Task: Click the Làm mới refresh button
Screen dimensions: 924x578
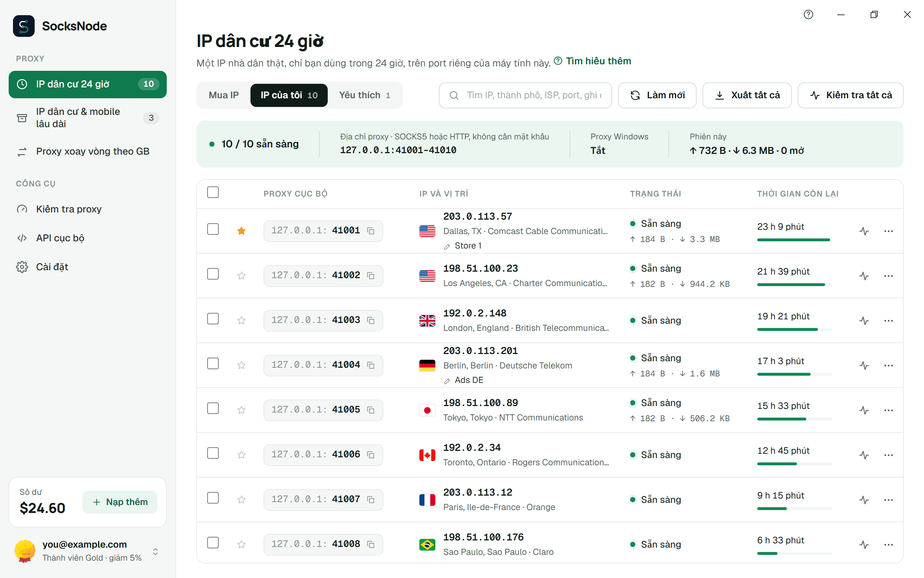Action: click(x=657, y=95)
